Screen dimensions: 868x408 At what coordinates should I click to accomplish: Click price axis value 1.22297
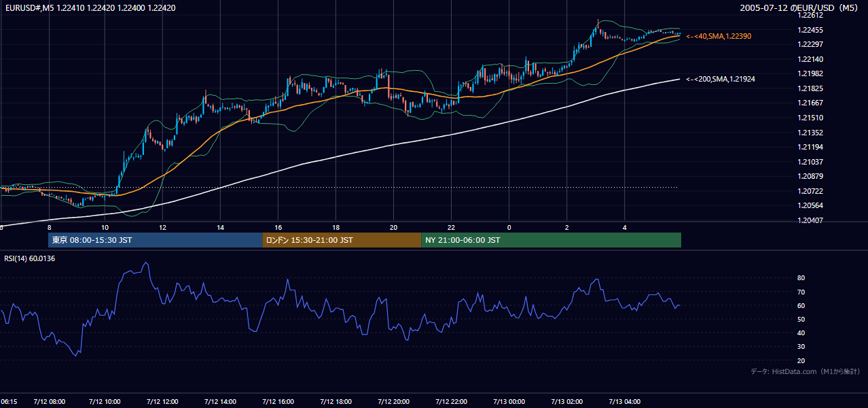tap(810, 44)
